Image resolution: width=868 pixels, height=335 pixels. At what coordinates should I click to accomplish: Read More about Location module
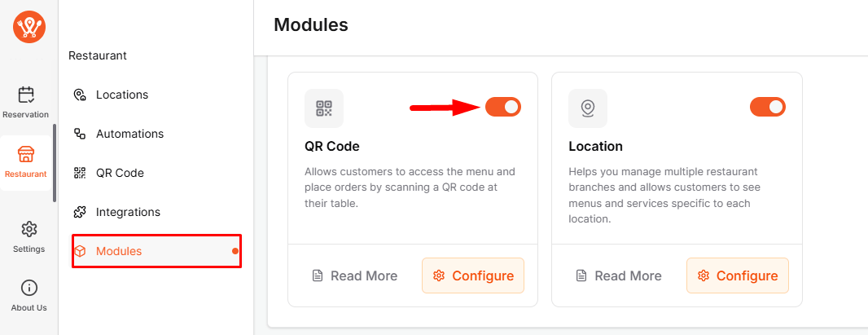point(619,275)
